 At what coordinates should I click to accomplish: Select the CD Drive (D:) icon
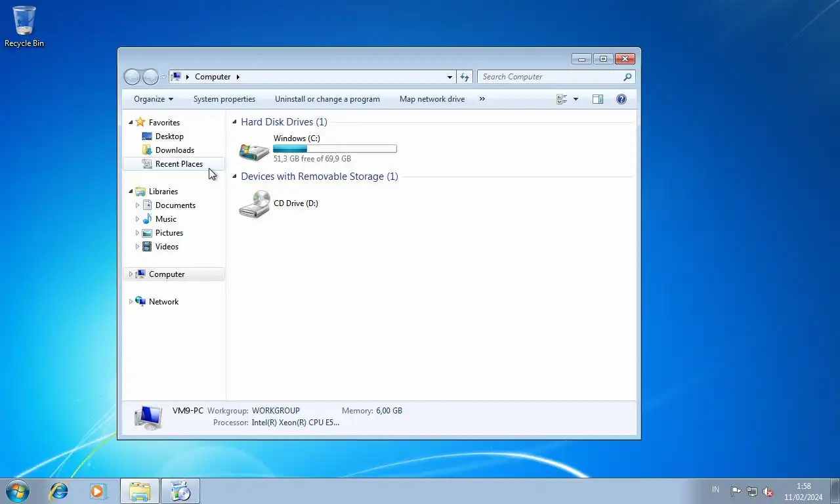point(254,204)
